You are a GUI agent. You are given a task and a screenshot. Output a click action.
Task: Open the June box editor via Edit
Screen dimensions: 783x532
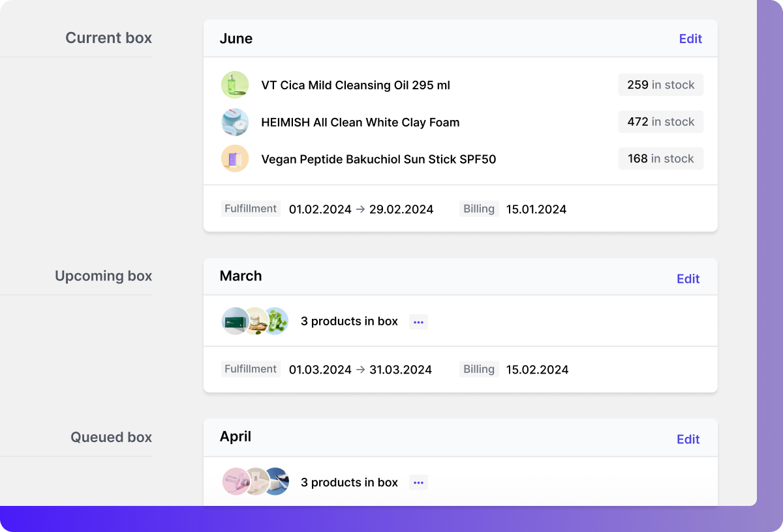[690, 38]
